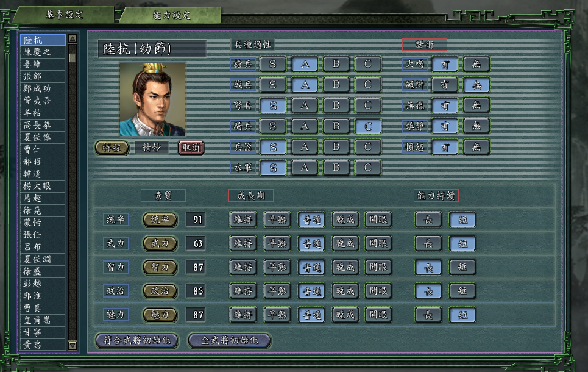Switch to the 基本設定 tab

tap(64, 15)
